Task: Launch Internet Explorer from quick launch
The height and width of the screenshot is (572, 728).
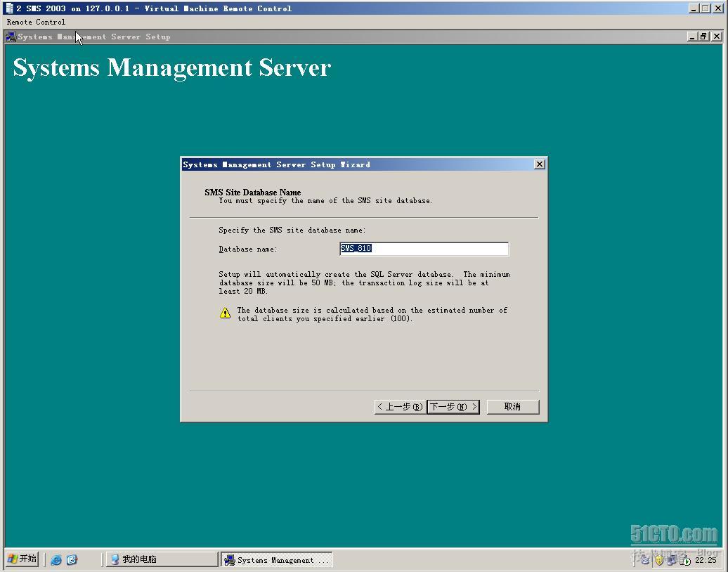Action: [x=56, y=559]
